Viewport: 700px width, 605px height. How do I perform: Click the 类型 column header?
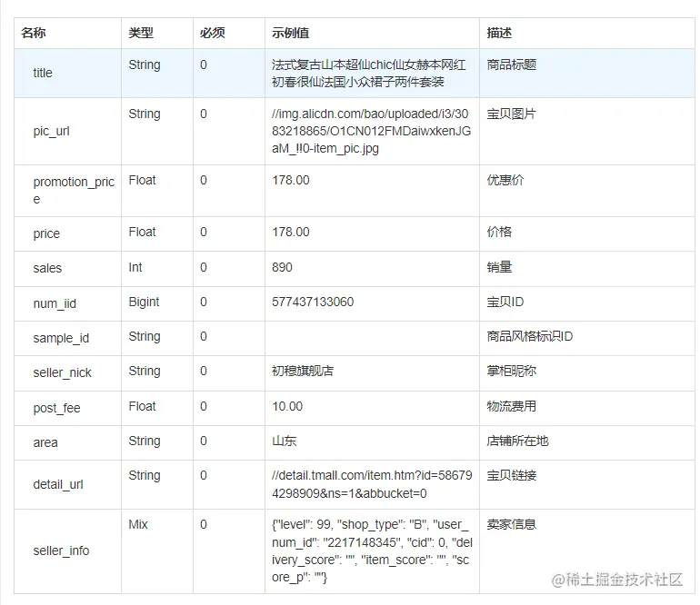(x=141, y=33)
